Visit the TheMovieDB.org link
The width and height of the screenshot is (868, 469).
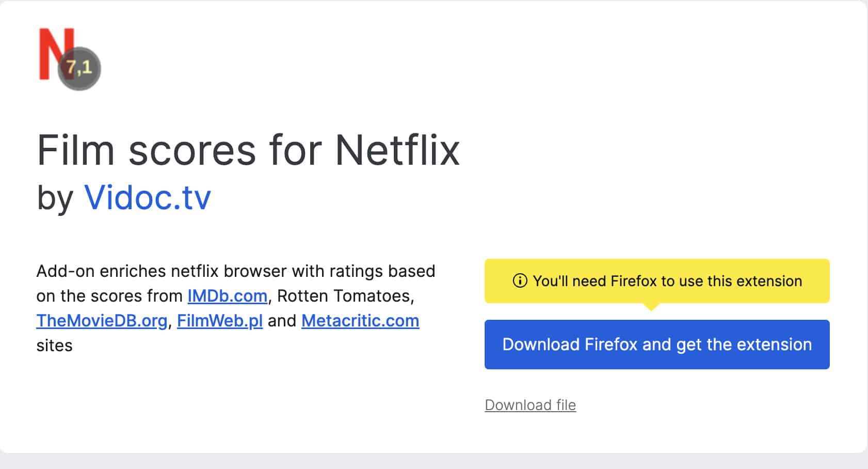(x=102, y=321)
